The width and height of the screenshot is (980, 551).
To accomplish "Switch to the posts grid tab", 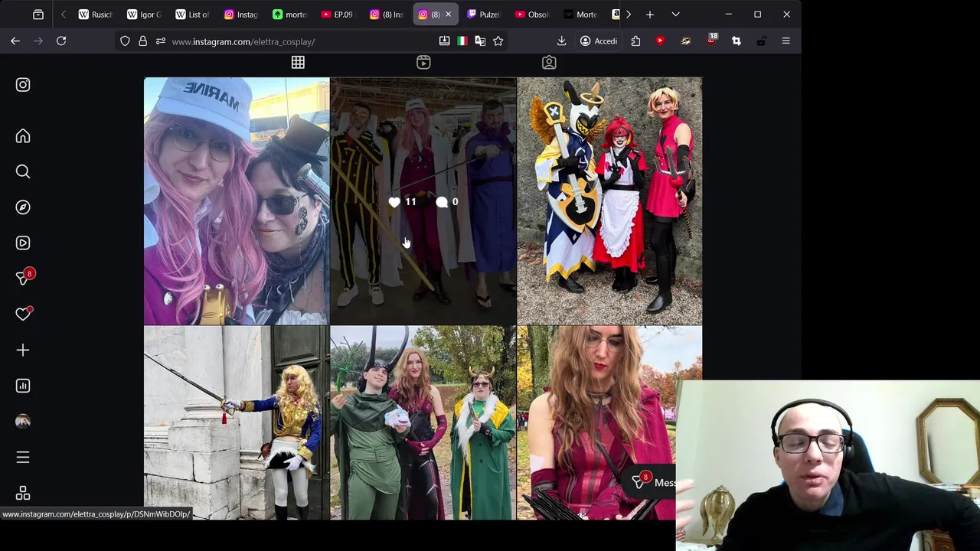I will (x=298, y=63).
